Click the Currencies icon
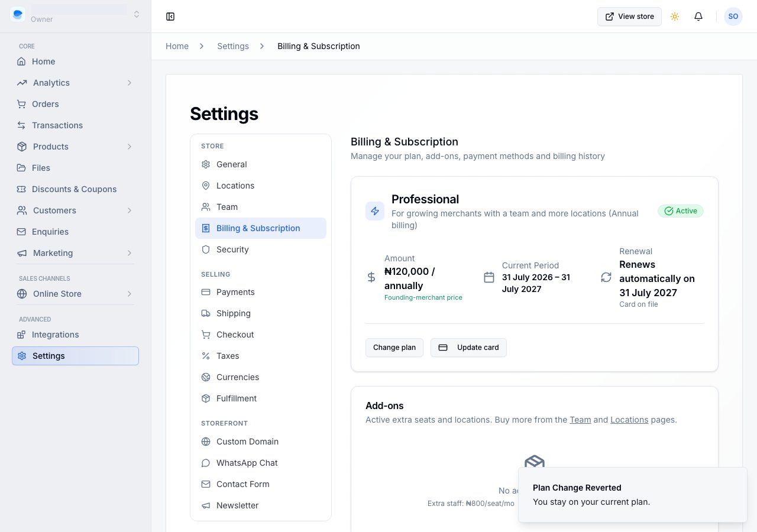Viewport: 757px width, 532px height. pos(206,377)
